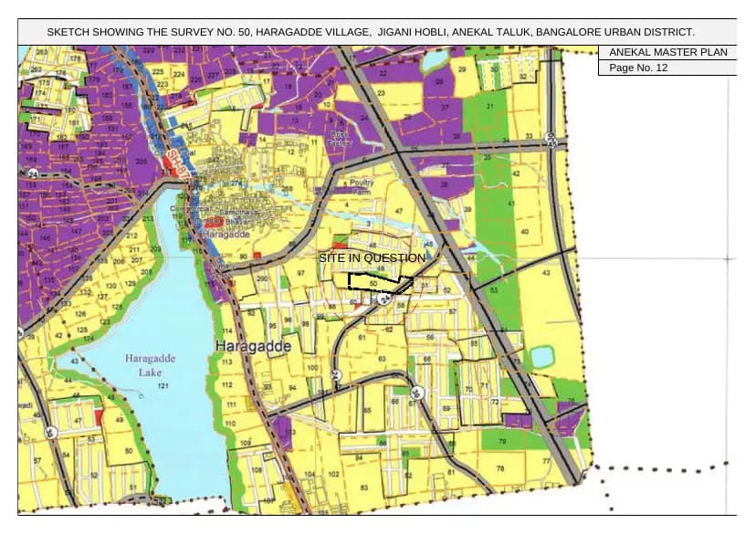Image resolution: width=756 pixels, height=534 pixels.
Task: Click survey plot number 290
Action: pos(262,278)
